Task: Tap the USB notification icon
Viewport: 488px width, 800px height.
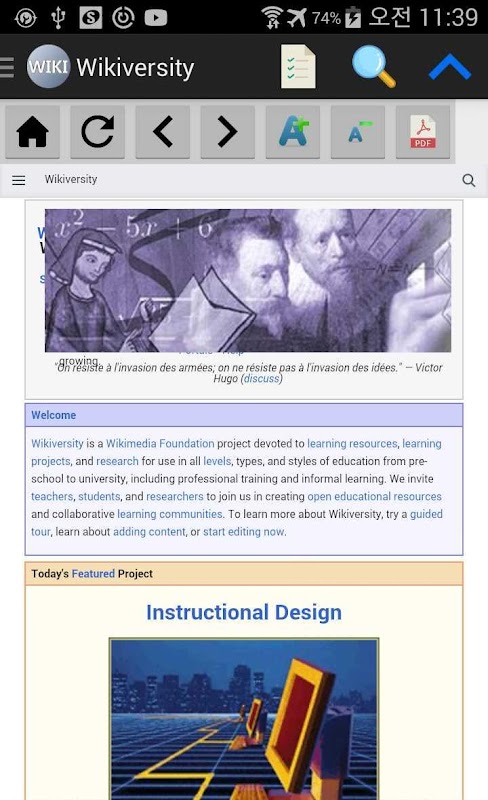Action: tap(58, 18)
